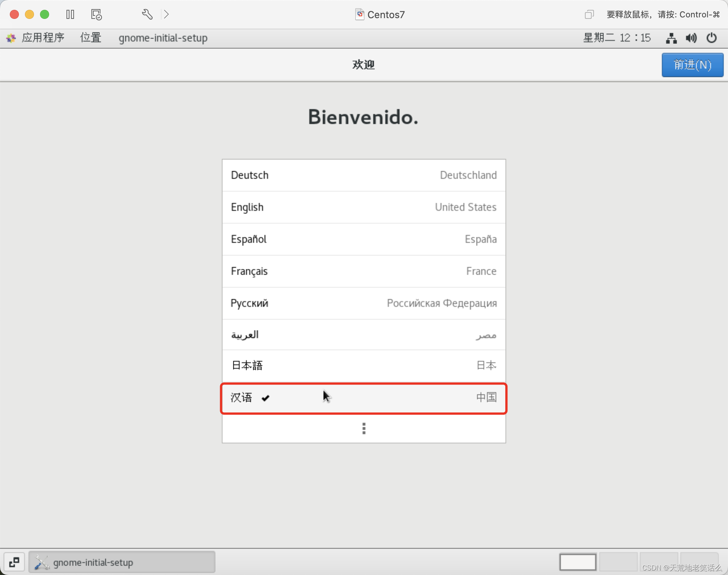
Task: Expand more languages with three dots
Action: pyautogui.click(x=364, y=428)
